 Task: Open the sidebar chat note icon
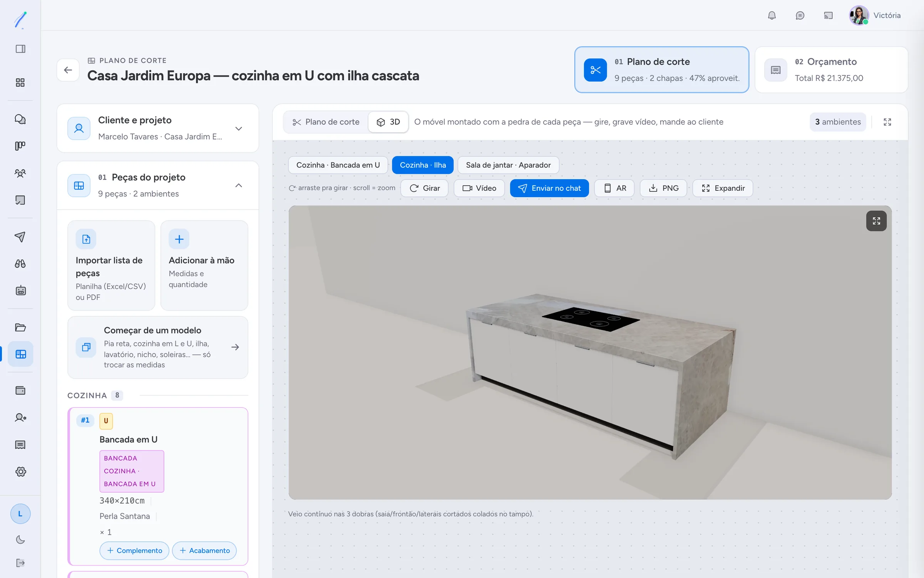[20, 200]
